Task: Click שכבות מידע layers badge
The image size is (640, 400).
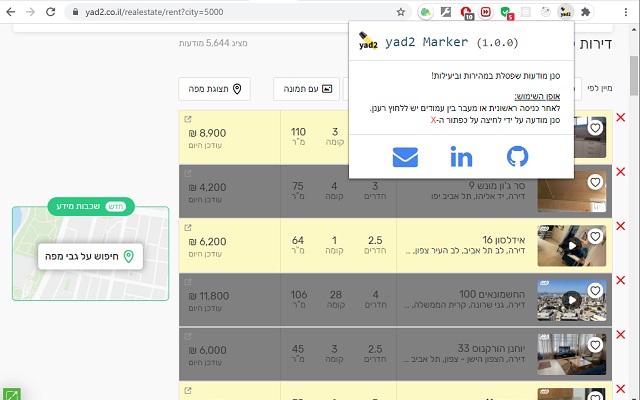Action: coord(91,207)
